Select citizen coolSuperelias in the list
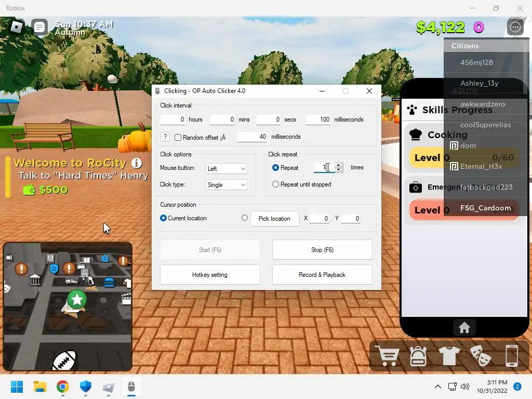 486,125
